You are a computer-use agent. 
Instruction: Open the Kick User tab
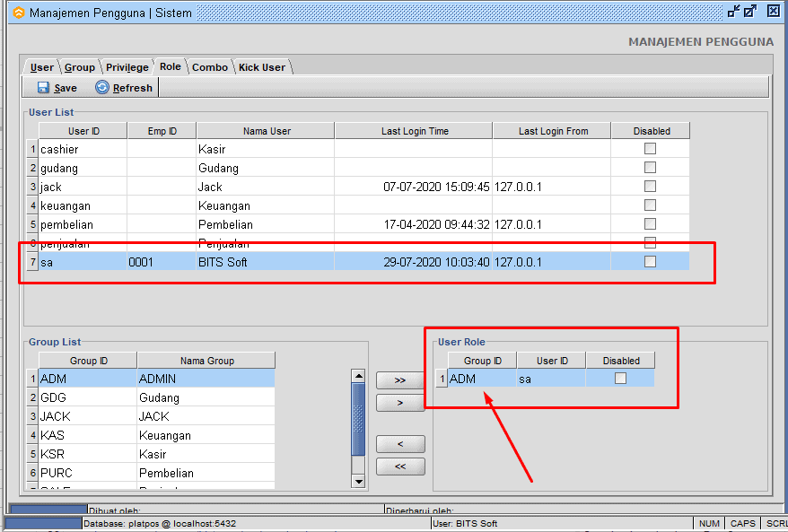pyautogui.click(x=262, y=67)
